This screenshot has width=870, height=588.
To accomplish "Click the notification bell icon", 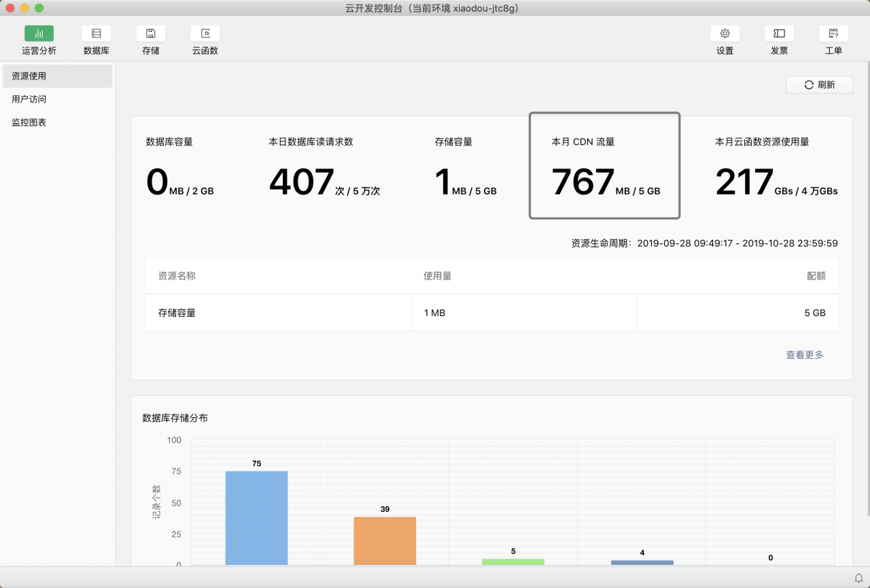I will 858,578.
